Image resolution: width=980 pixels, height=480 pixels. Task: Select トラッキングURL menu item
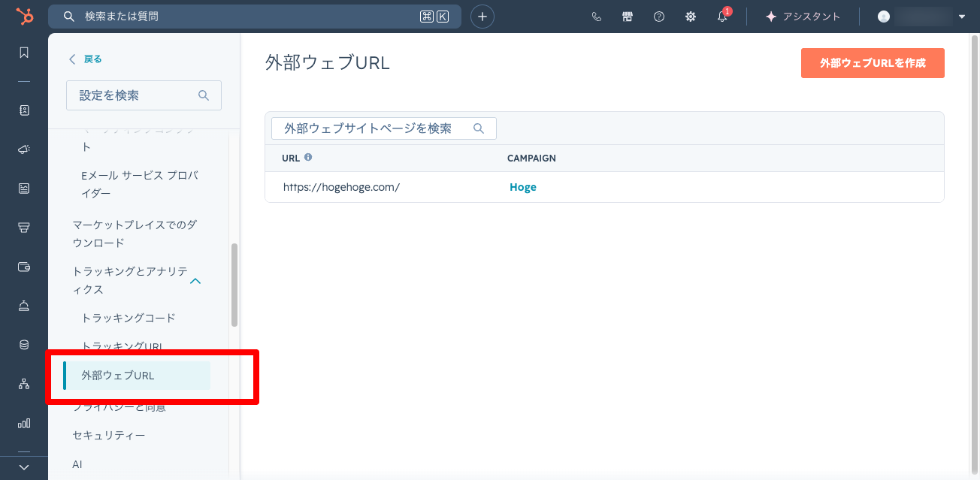point(122,346)
